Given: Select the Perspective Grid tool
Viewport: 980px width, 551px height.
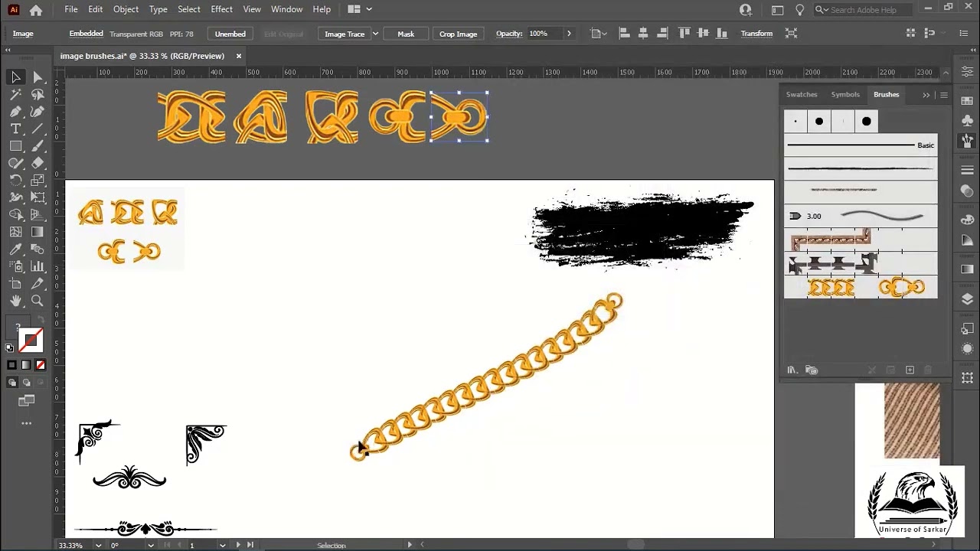Looking at the screenshot, I should (x=38, y=215).
